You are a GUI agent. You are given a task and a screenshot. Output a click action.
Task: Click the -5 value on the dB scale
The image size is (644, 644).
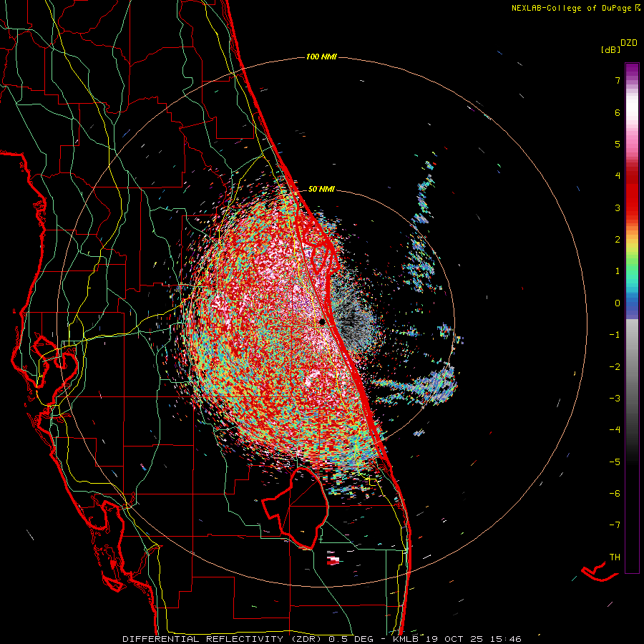coord(615,462)
